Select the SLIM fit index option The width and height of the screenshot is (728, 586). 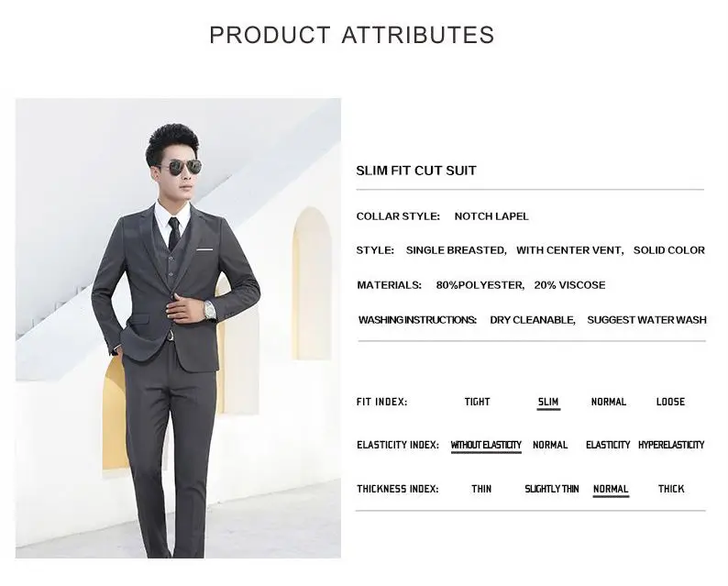pos(548,402)
